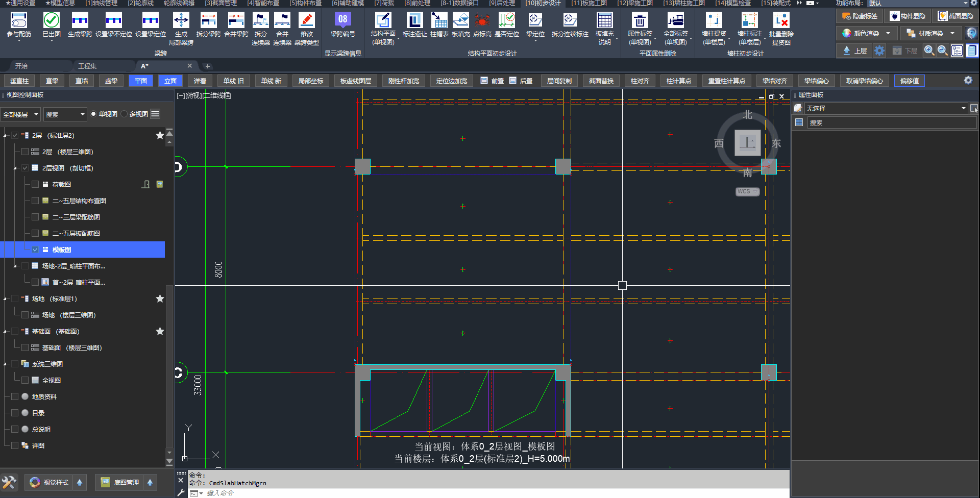Check the 二~五层结构布置图 checkbox
Screen dimensions: 980x498
[x=35, y=201]
